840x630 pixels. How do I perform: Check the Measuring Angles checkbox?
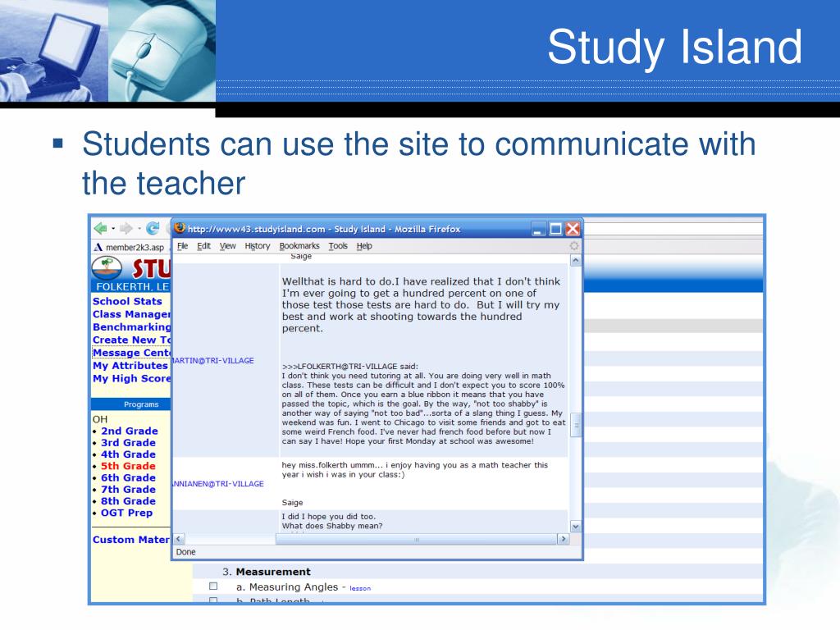[213, 587]
